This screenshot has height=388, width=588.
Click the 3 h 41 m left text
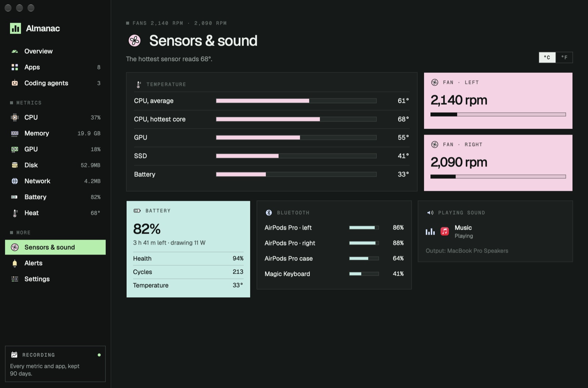[x=150, y=243]
